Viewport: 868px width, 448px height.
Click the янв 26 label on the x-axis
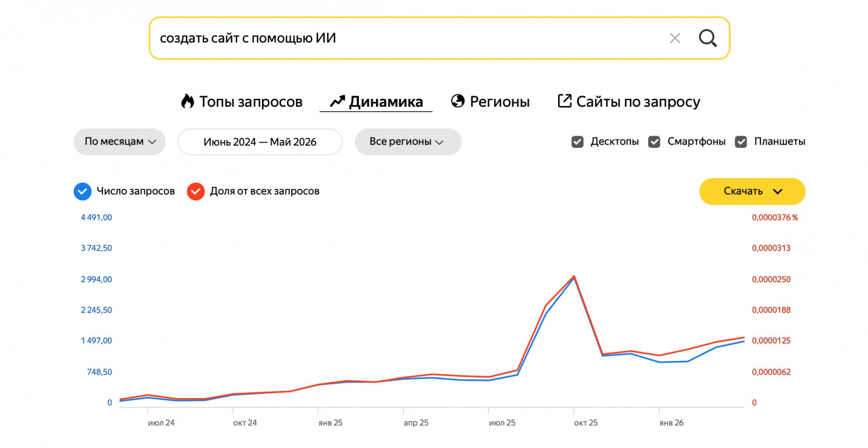point(672,423)
